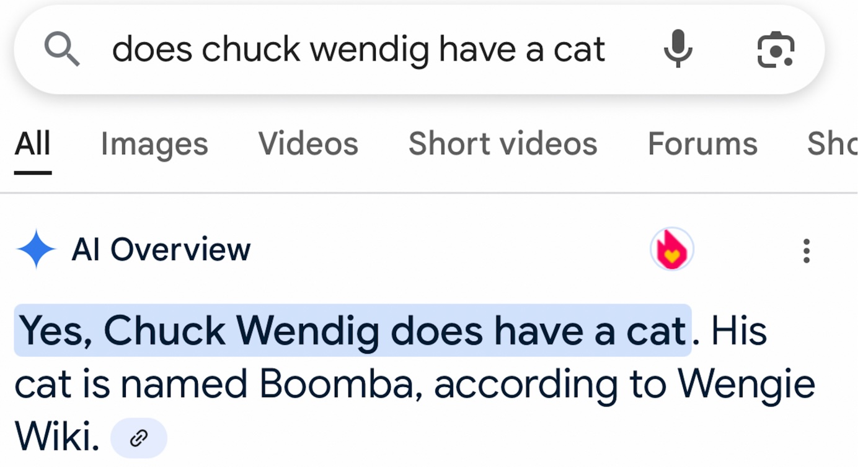Viewport: 868px width, 467px height.
Task: Start voice search with the microphone
Action: pos(678,49)
